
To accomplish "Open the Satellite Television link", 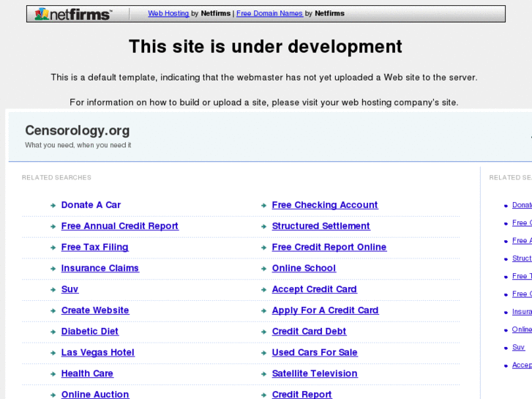I will pos(315,373).
